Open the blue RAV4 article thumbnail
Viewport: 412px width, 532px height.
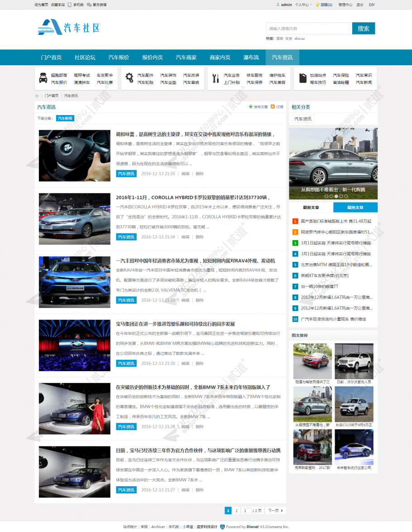(x=75, y=282)
